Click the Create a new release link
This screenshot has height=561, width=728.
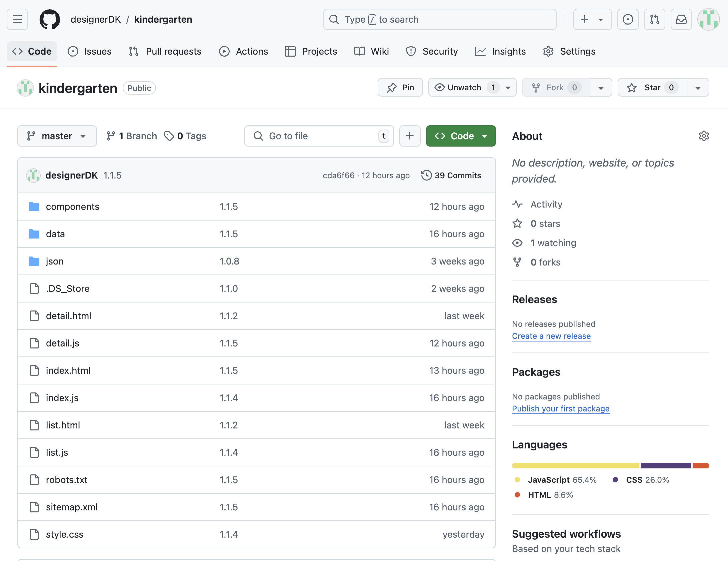[x=551, y=336]
